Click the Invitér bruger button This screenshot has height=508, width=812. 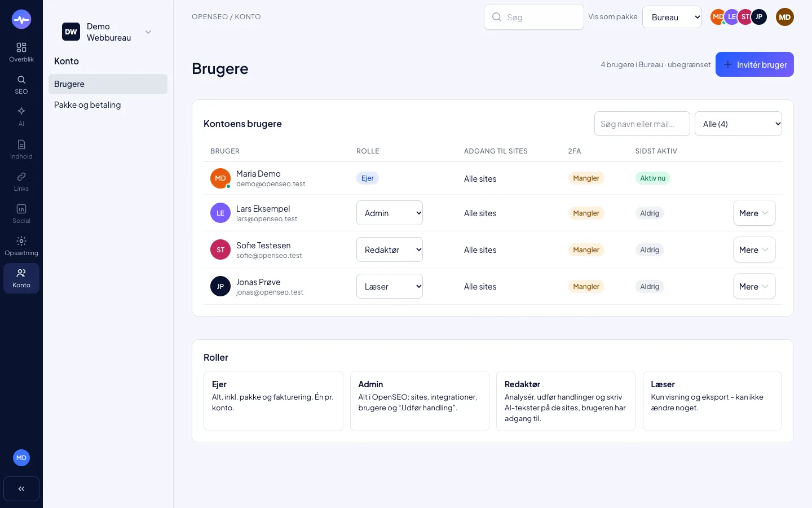(x=754, y=64)
